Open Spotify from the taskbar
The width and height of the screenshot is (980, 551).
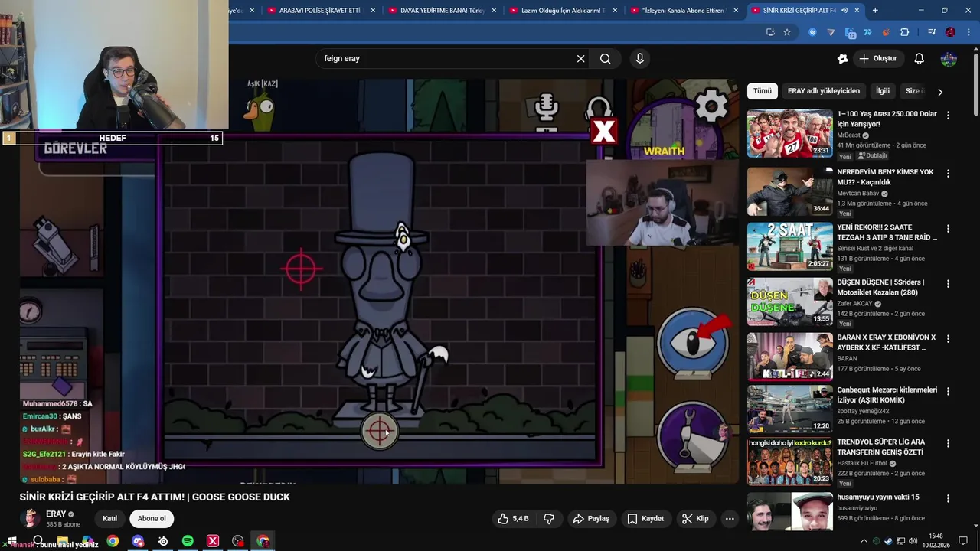(188, 541)
